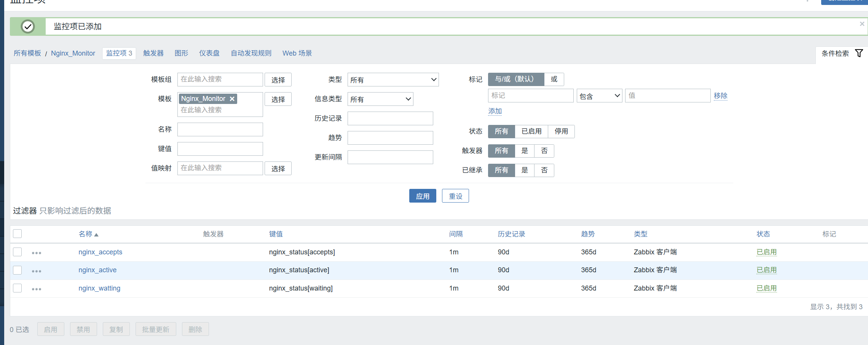Open the nginx_active item
868x345 pixels.
[97, 270]
